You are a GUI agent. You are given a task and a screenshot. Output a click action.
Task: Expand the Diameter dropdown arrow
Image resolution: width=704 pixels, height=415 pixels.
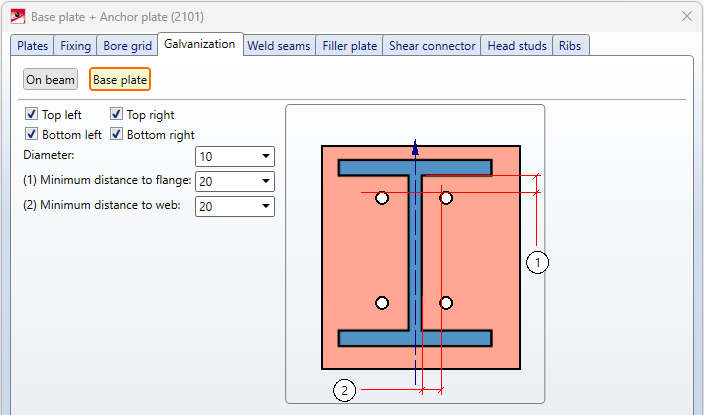pyautogui.click(x=266, y=156)
